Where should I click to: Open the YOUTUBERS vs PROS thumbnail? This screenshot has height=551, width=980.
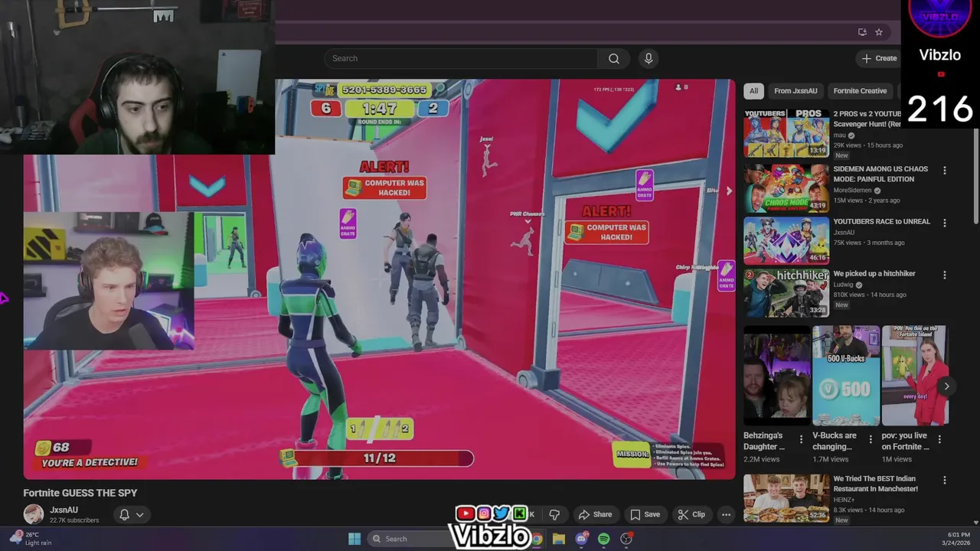[786, 133]
